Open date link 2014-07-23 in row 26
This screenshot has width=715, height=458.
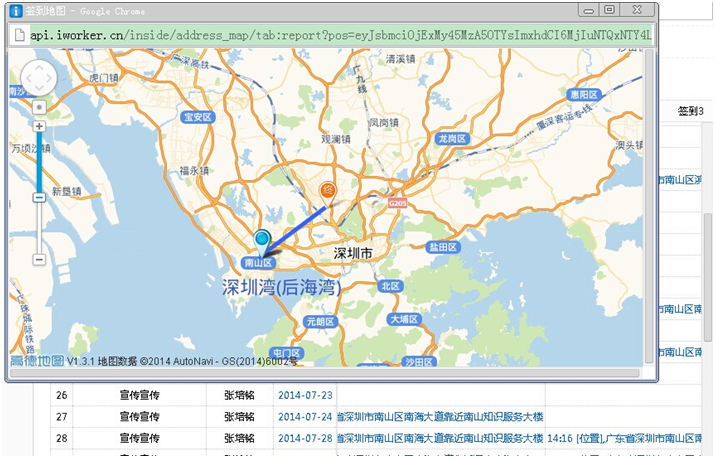click(x=305, y=395)
